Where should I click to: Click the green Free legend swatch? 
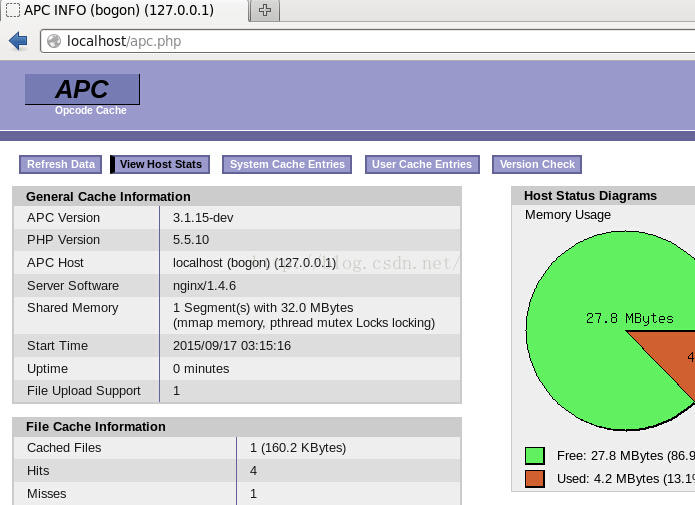[x=535, y=456]
